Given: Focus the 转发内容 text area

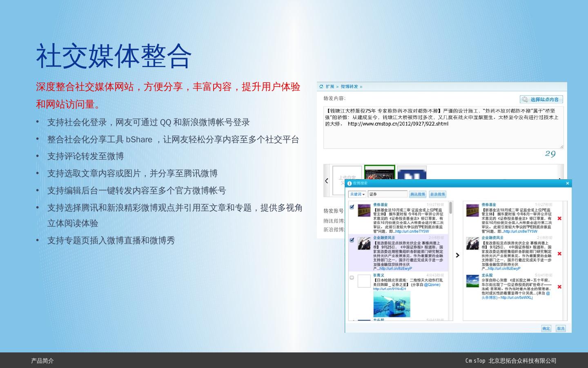Looking at the screenshot, I should (x=443, y=127).
